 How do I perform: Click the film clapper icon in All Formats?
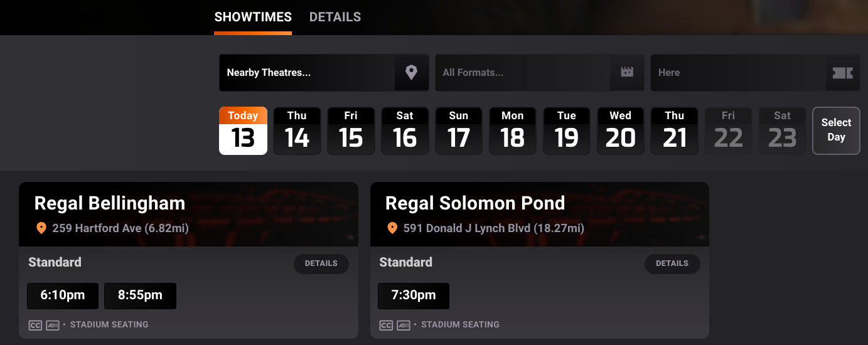tap(627, 73)
